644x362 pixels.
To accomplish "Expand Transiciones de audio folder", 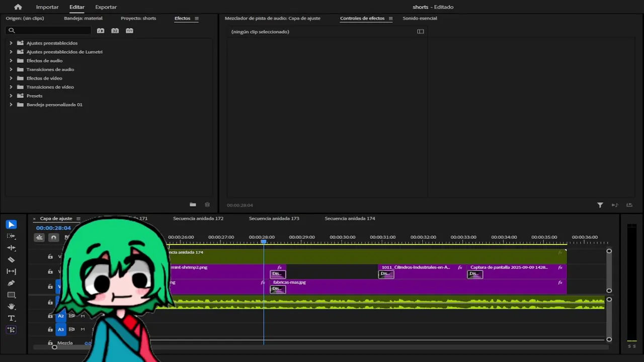I will tap(11, 69).
